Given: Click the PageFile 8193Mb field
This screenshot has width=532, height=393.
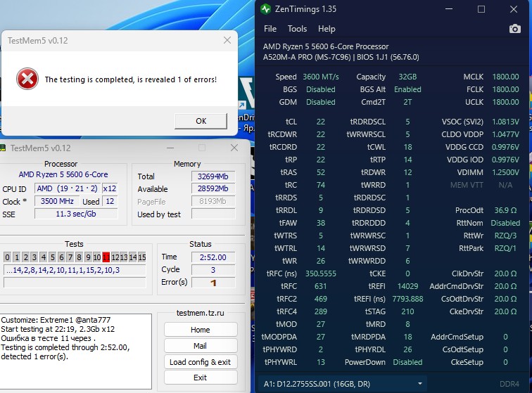Looking at the screenshot, I should click(213, 201).
